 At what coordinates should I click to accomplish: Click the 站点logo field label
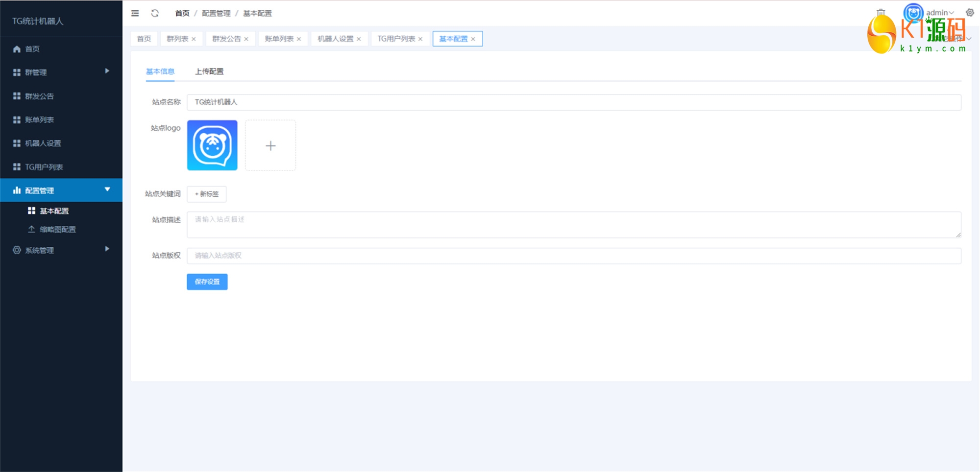click(x=166, y=128)
